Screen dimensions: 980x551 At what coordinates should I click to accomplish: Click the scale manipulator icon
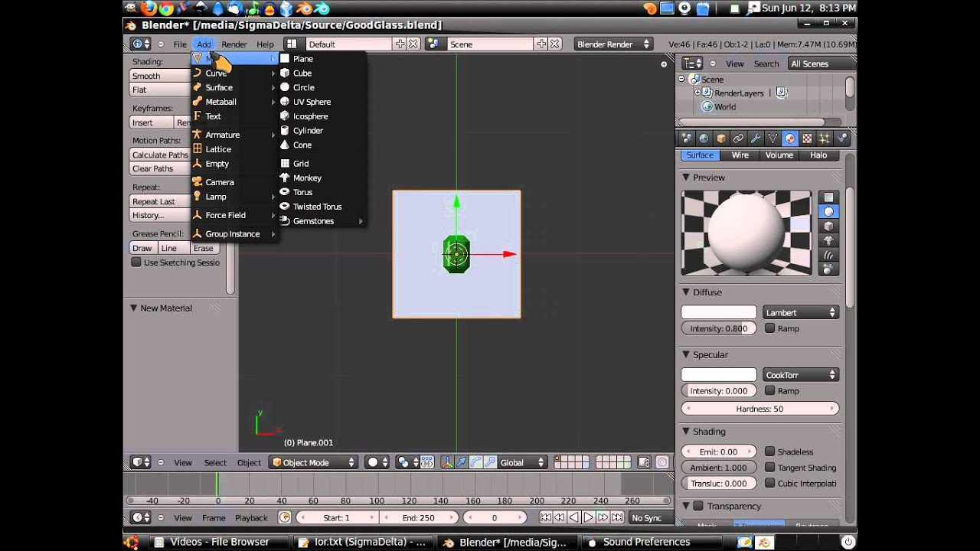click(489, 462)
